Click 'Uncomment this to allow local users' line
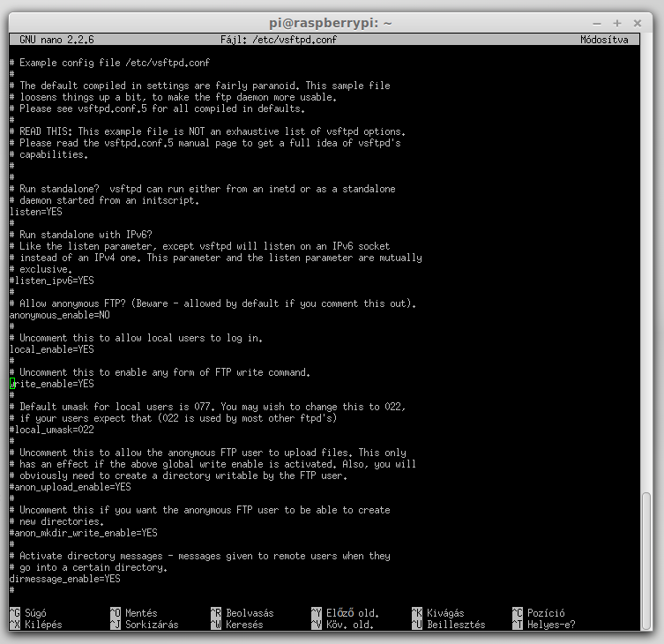664x644 pixels. tap(136, 338)
